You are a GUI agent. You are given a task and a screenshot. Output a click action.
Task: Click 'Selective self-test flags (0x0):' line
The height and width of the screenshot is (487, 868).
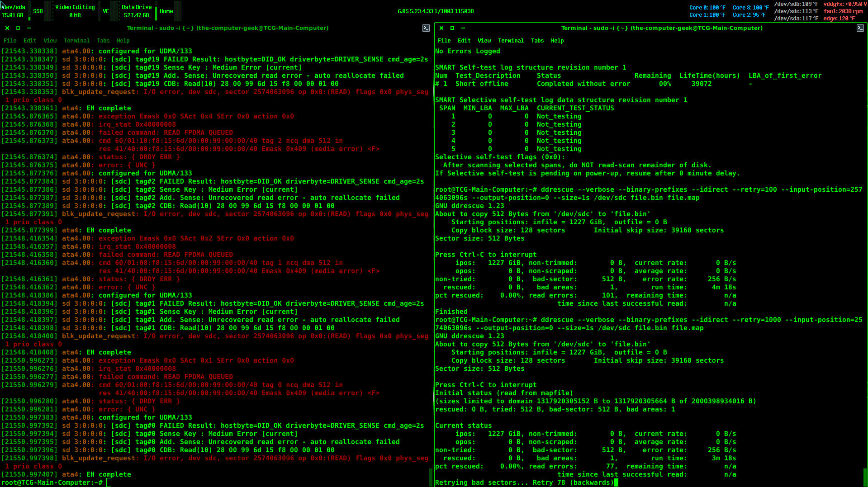coord(500,157)
